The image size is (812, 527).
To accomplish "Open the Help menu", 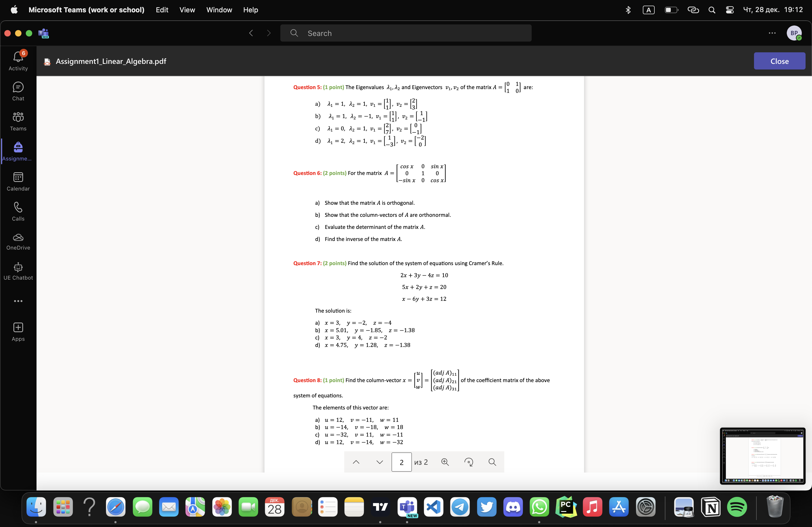I will point(250,10).
